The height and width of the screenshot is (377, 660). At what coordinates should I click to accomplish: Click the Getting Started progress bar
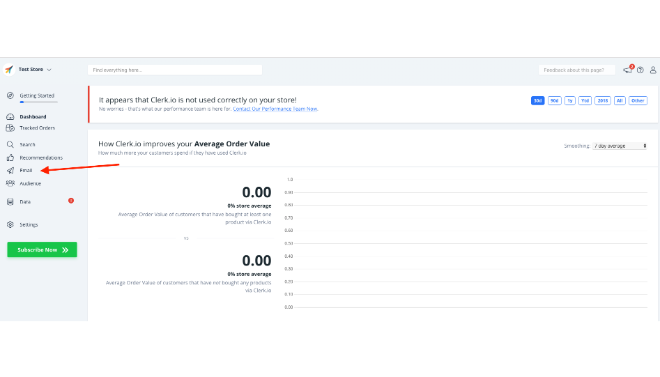click(x=38, y=102)
